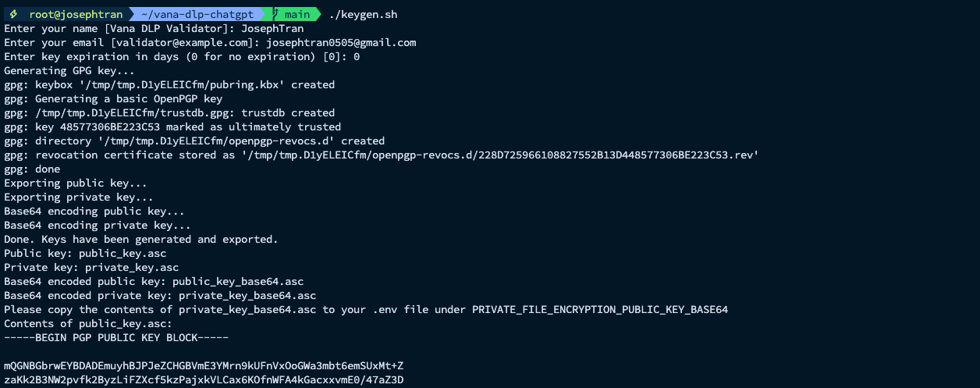Screen dimensions: 980x388
Task: Click the BEGIN PGP PUBLIC KEY BLOCK line
Action: (x=116, y=338)
